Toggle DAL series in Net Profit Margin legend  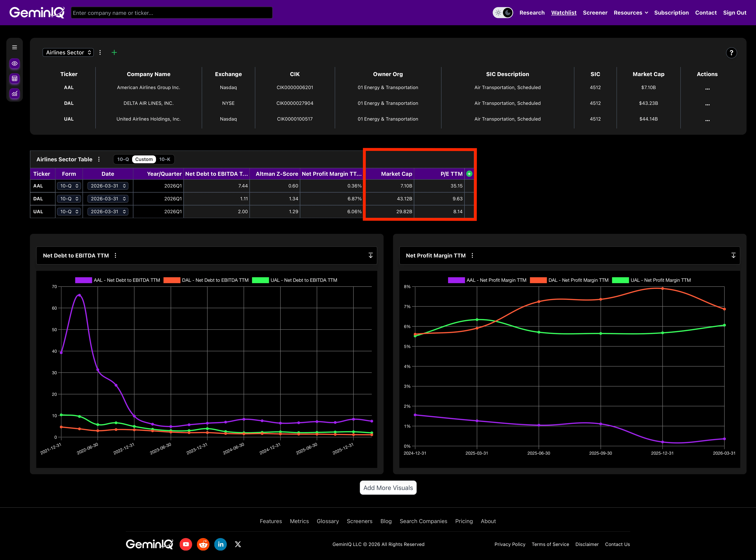pyautogui.click(x=569, y=280)
